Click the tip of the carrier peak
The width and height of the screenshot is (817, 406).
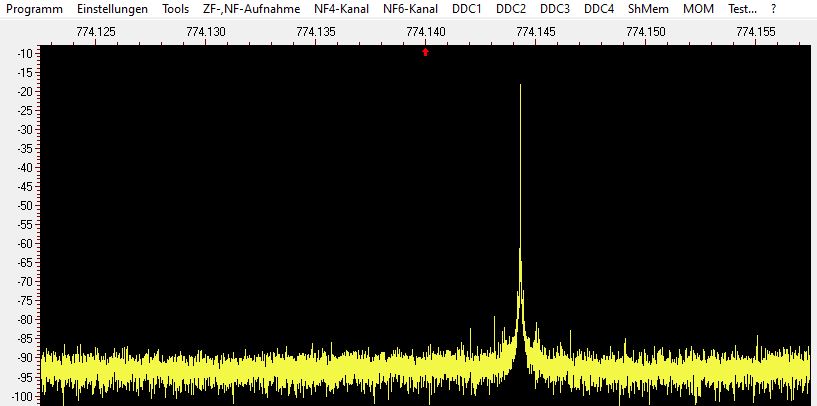click(520, 84)
